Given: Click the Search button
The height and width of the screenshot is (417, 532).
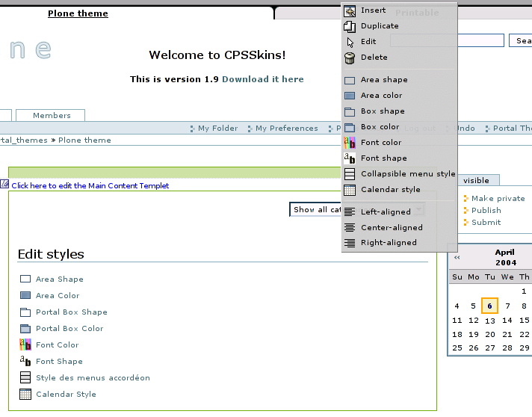Looking at the screenshot, I should pyautogui.click(x=521, y=40).
